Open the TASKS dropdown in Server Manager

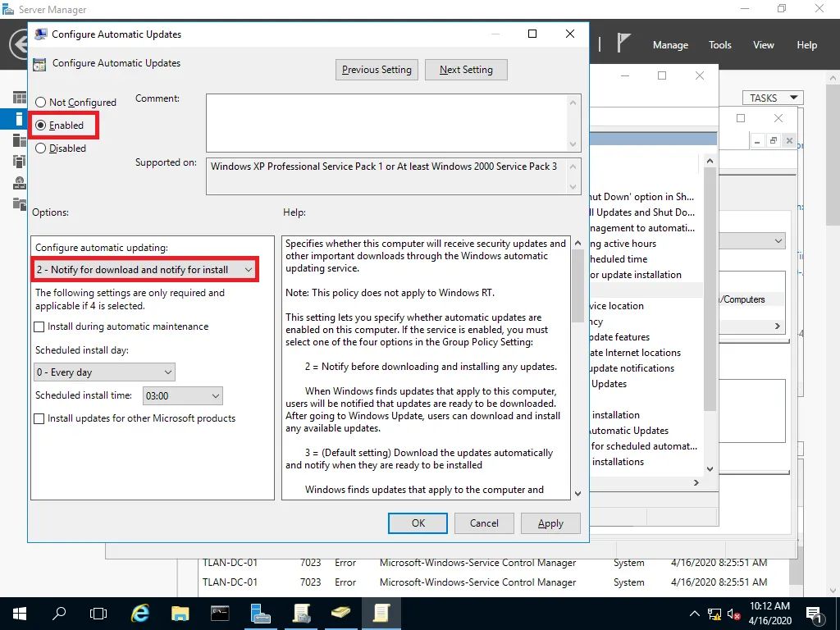tap(773, 98)
